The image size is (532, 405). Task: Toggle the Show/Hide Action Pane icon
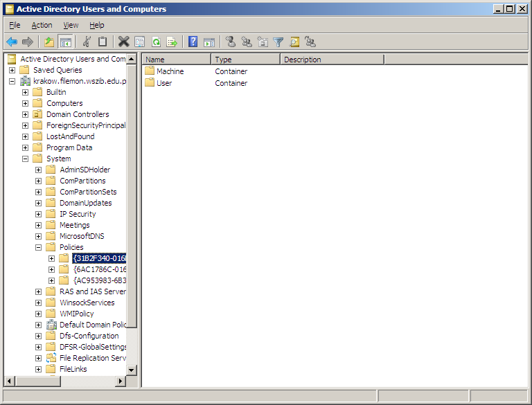209,42
